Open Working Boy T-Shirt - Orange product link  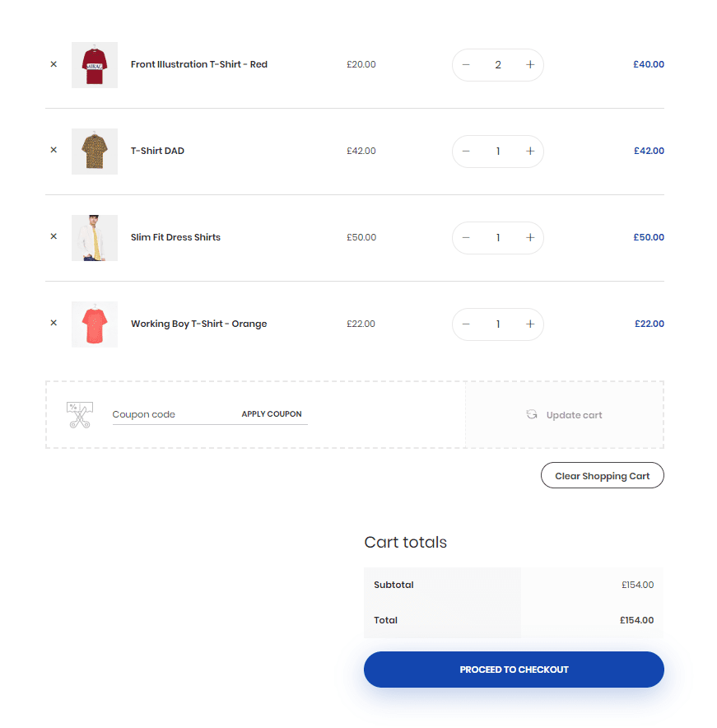(x=198, y=324)
